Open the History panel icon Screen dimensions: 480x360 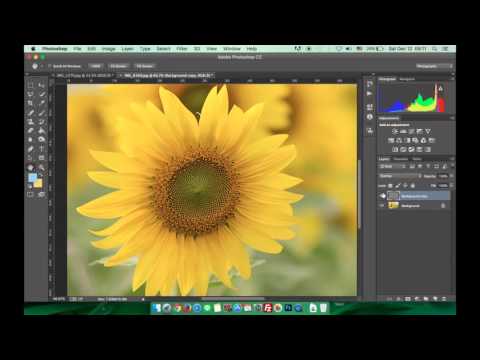[x=370, y=84]
